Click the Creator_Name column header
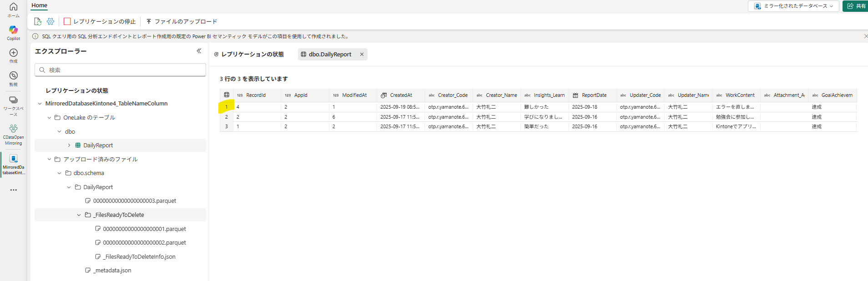The height and width of the screenshot is (281, 868). click(497, 95)
